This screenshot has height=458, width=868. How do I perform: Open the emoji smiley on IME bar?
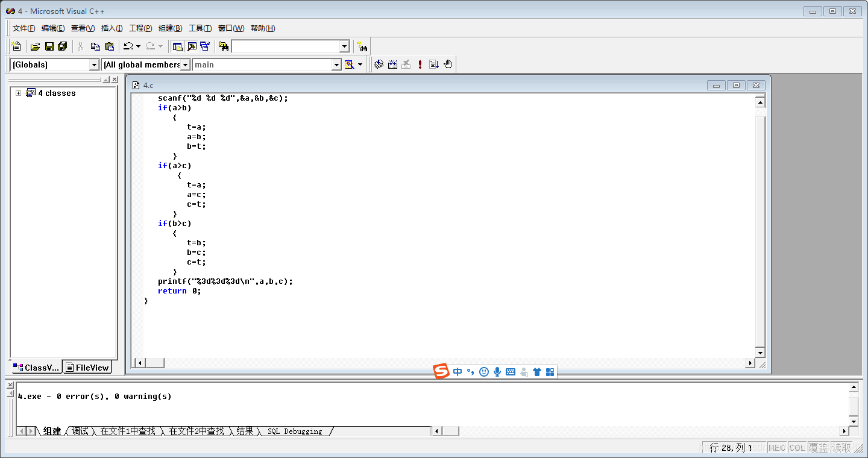coord(484,372)
